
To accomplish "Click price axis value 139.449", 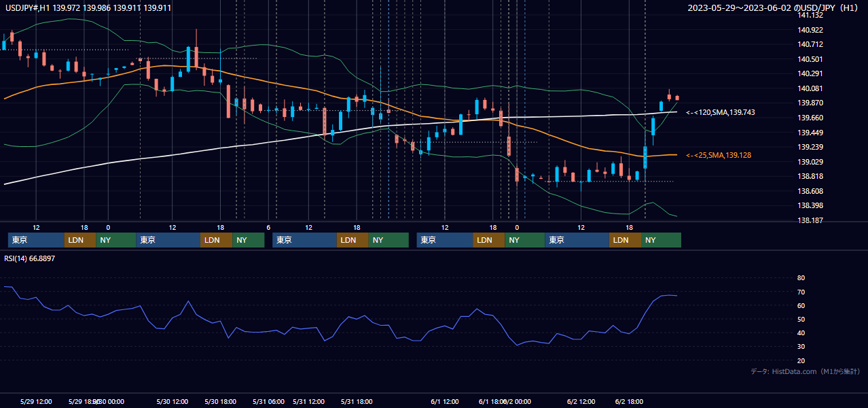I will point(810,133).
